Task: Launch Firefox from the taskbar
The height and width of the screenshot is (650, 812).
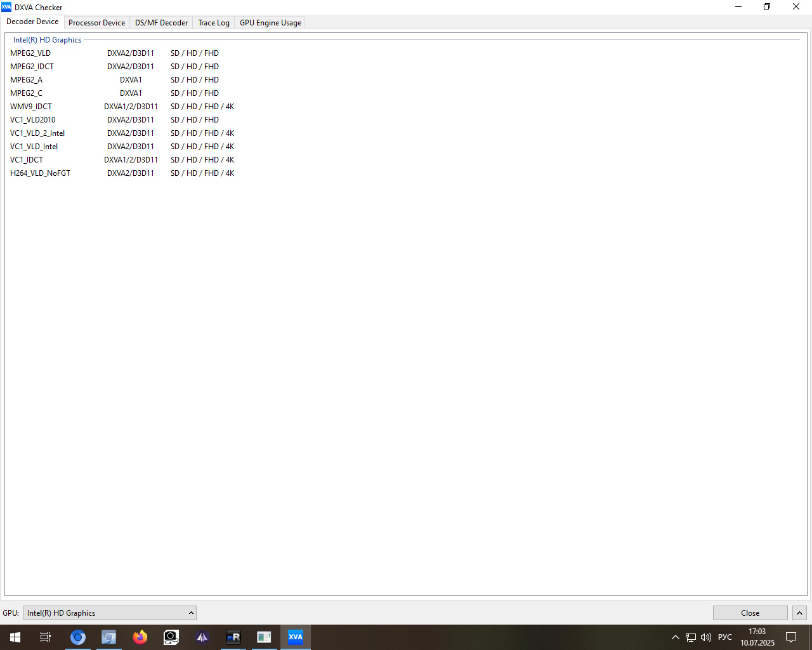Action: pos(140,637)
